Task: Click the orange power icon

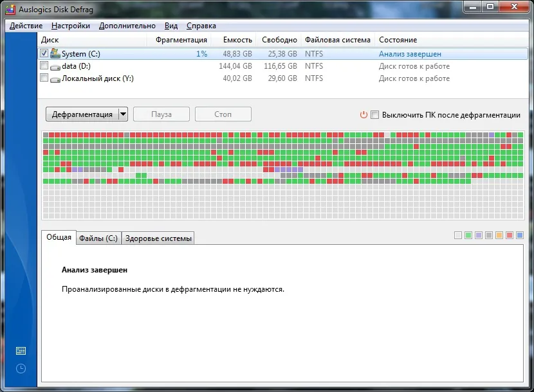Action: [x=364, y=114]
